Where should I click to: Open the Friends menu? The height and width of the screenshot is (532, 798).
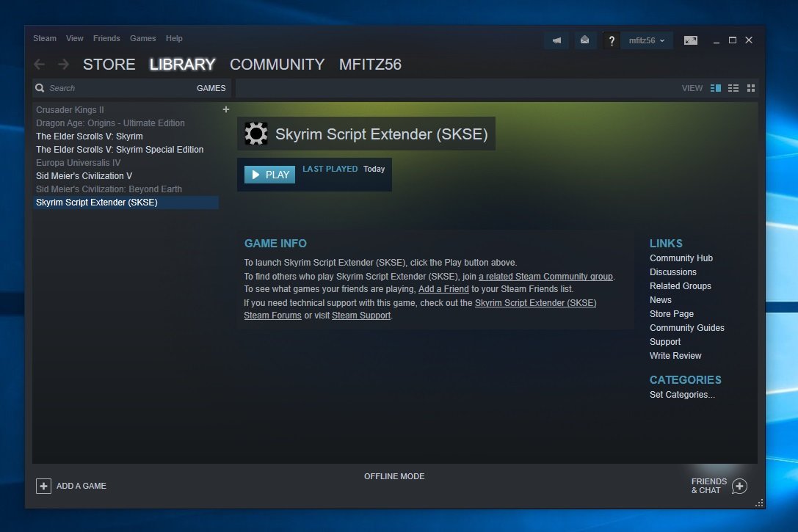pyautogui.click(x=106, y=38)
